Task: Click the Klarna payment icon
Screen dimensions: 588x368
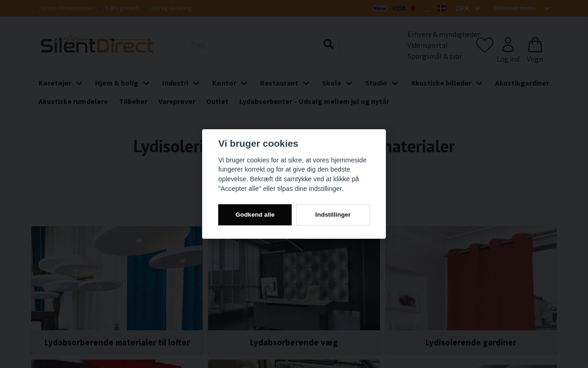Action: tap(380, 8)
